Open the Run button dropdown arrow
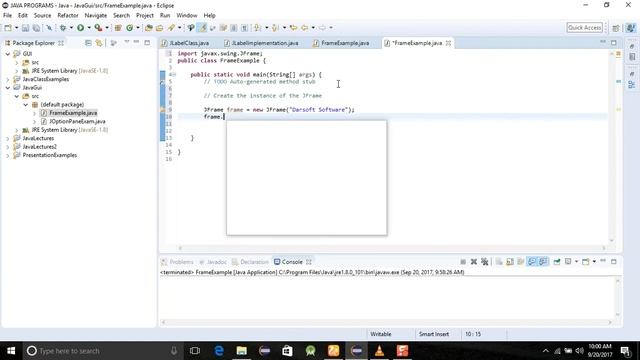This screenshot has height=360, width=640. (x=89, y=28)
